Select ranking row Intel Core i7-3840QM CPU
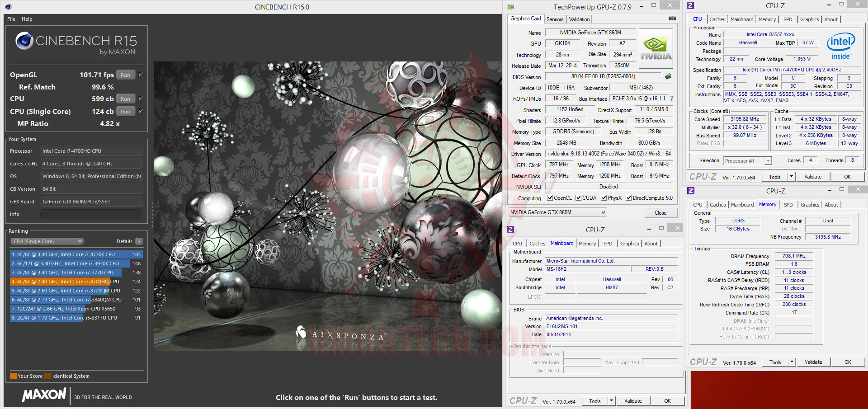The height and width of the screenshot is (409, 868). coord(76,300)
